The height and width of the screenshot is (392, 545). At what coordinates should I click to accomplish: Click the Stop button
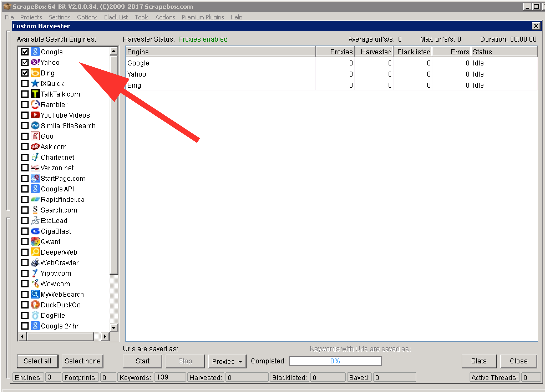(x=185, y=361)
